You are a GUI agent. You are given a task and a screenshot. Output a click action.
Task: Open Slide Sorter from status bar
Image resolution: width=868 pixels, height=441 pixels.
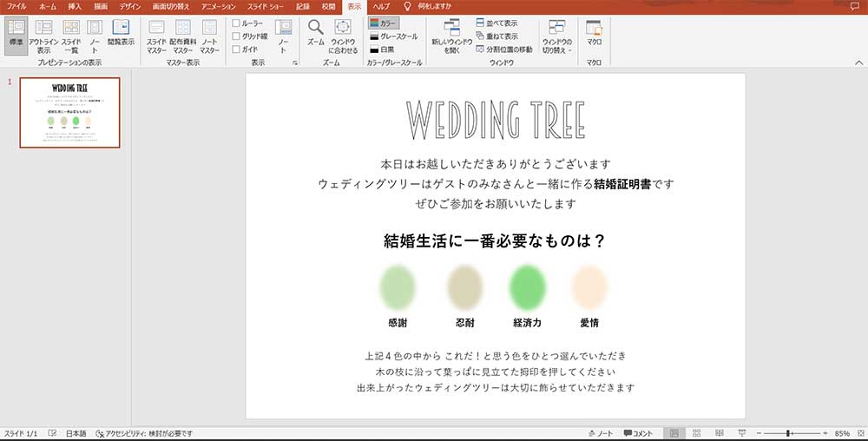(x=695, y=432)
